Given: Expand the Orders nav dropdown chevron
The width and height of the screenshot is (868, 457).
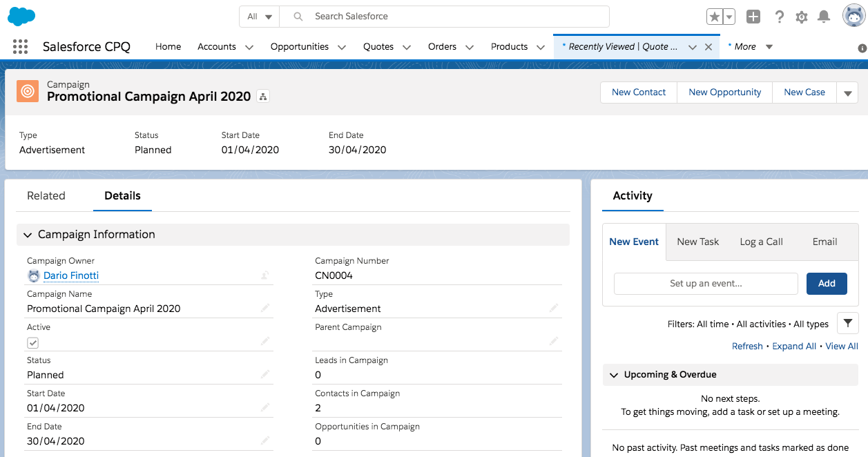Looking at the screenshot, I should coord(470,47).
